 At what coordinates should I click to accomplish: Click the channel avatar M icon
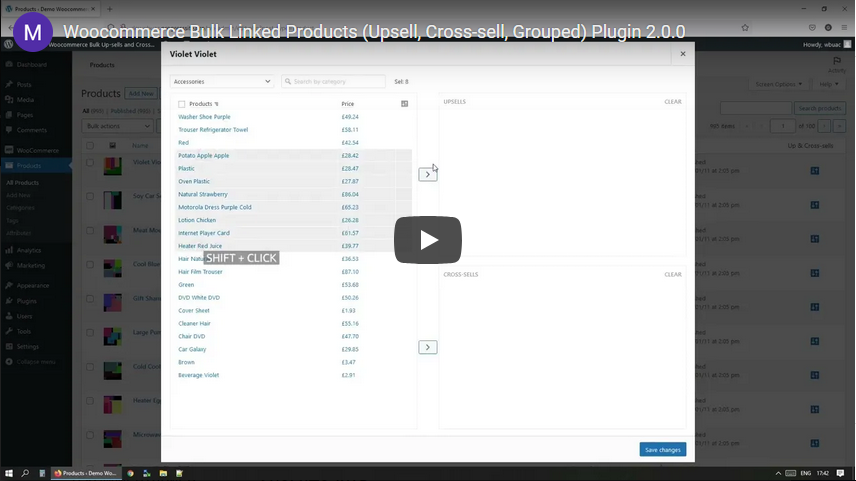coord(33,32)
